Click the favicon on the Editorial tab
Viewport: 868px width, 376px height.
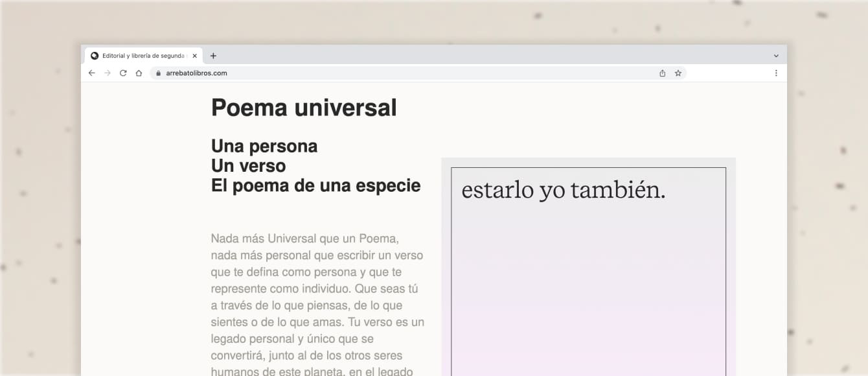coord(95,56)
